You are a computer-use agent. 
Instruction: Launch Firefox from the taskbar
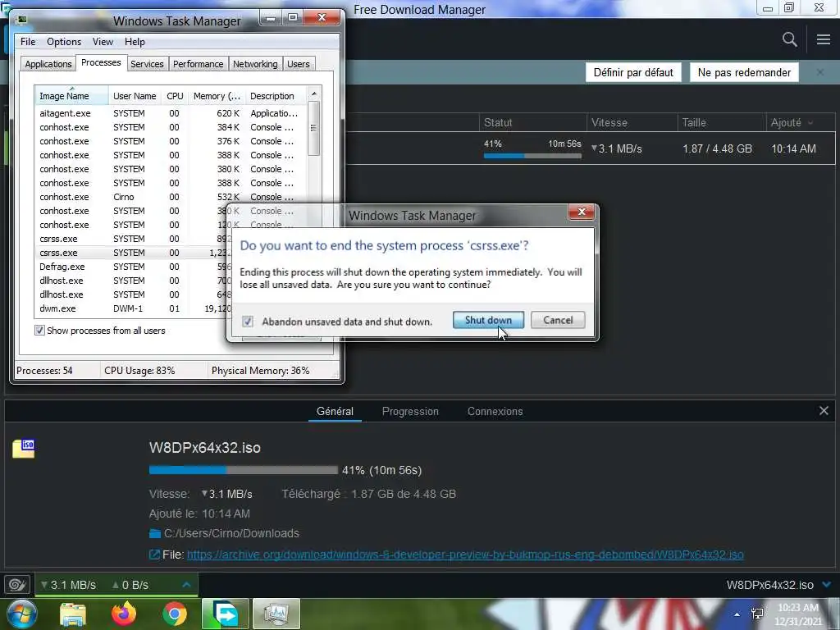pyautogui.click(x=124, y=614)
